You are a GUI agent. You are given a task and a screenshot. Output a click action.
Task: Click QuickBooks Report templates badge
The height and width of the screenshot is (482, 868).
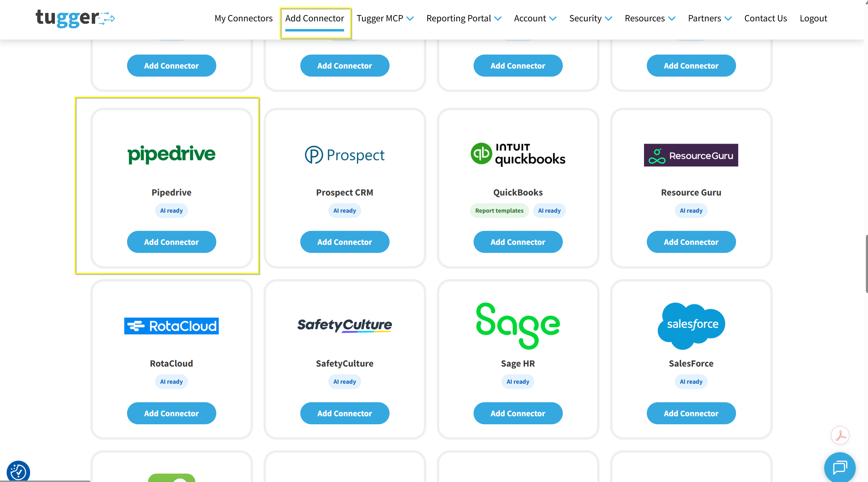tap(499, 211)
